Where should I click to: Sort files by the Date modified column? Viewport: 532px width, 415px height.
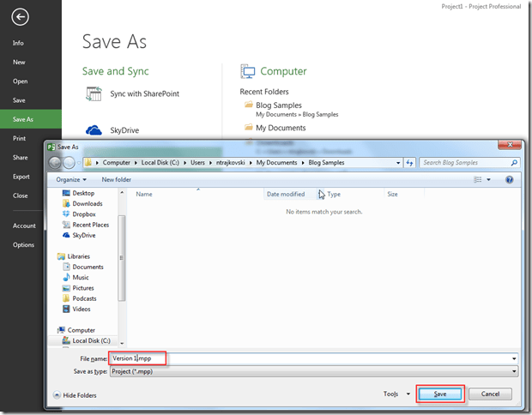[286, 195]
